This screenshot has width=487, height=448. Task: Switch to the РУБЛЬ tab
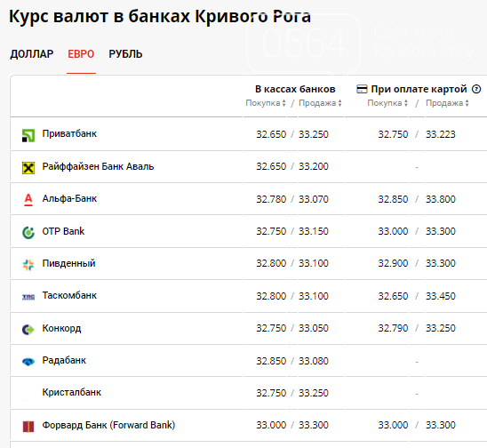click(125, 54)
